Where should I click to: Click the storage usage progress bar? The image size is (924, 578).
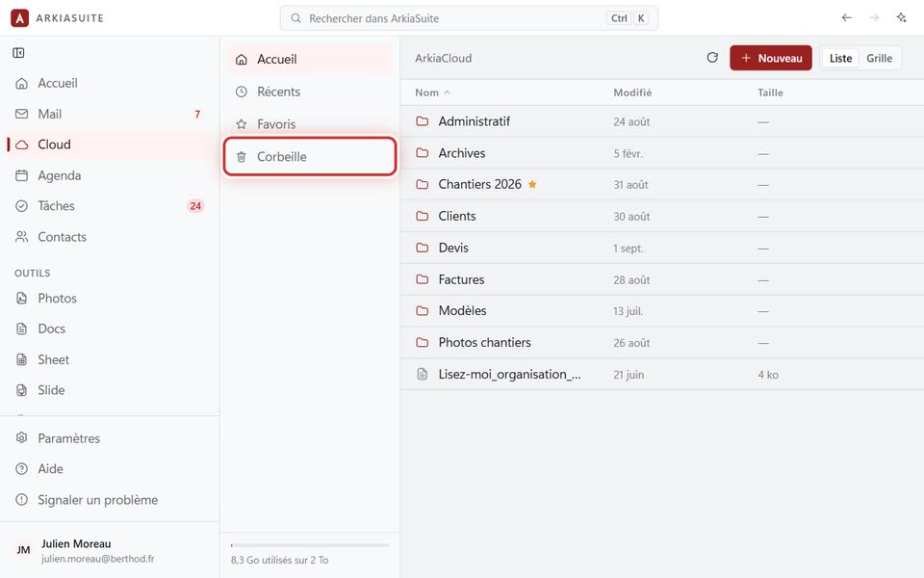point(310,545)
